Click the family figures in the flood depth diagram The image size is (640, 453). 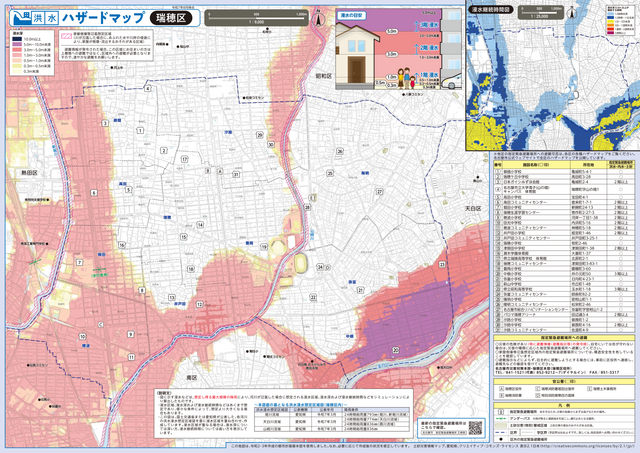(x=406, y=78)
